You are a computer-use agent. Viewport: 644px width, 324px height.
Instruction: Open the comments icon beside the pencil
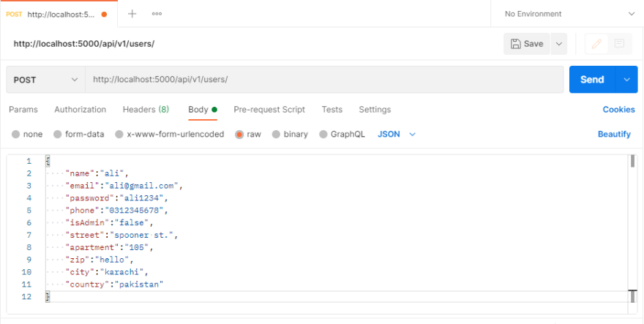[x=619, y=44]
